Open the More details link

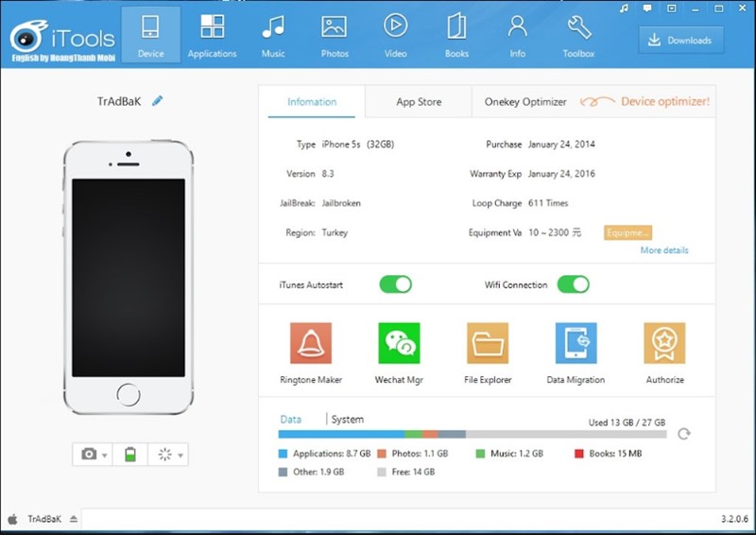tap(664, 250)
